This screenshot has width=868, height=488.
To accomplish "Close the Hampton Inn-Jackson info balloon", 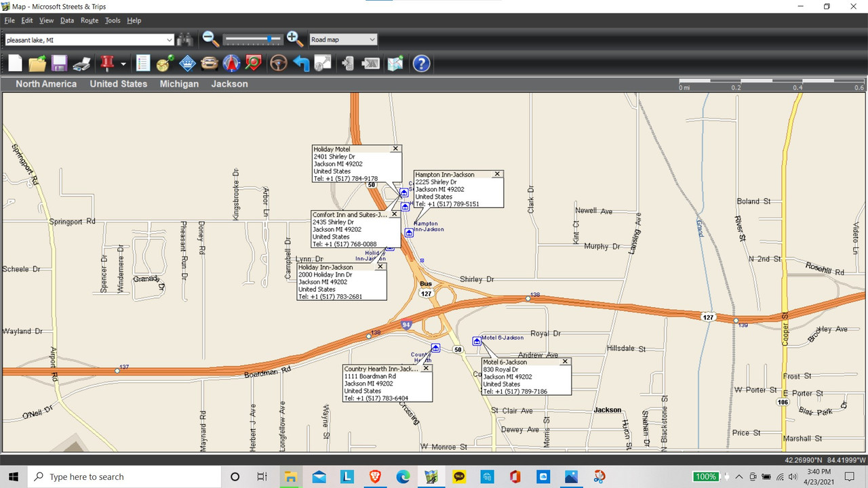I will tap(497, 174).
